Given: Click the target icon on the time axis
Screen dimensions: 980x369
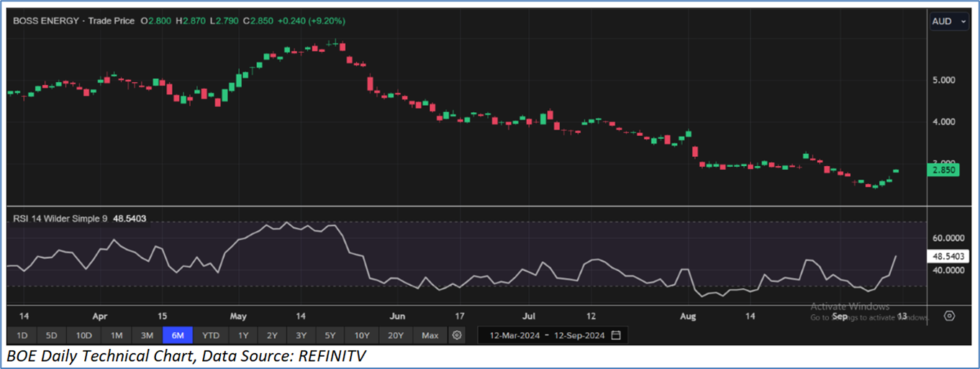Looking at the screenshot, I should point(949,316).
